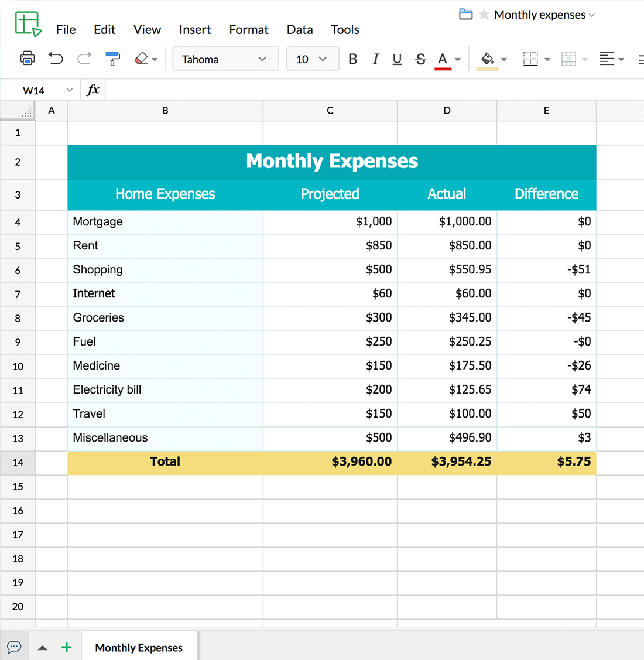Open the comments chat bubble icon

point(14,647)
